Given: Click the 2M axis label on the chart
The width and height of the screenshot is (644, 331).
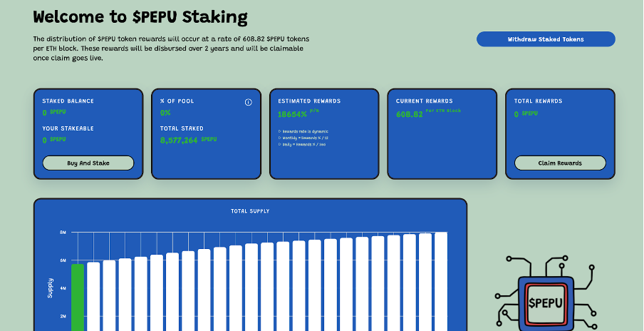Looking at the screenshot, I should pyautogui.click(x=63, y=317).
